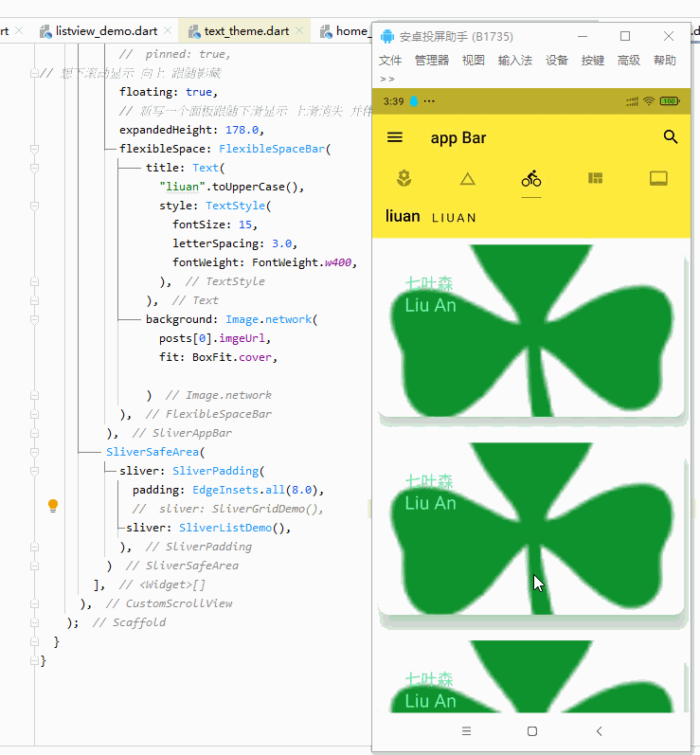
Task: Expand the >> overflow below the menu bar
Action: click(x=387, y=79)
